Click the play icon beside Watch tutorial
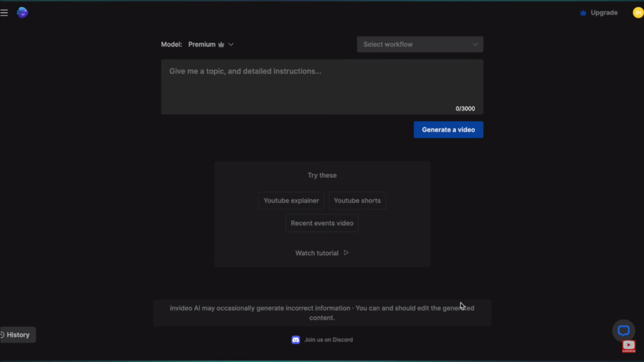This screenshot has width=644, height=362. 346,253
